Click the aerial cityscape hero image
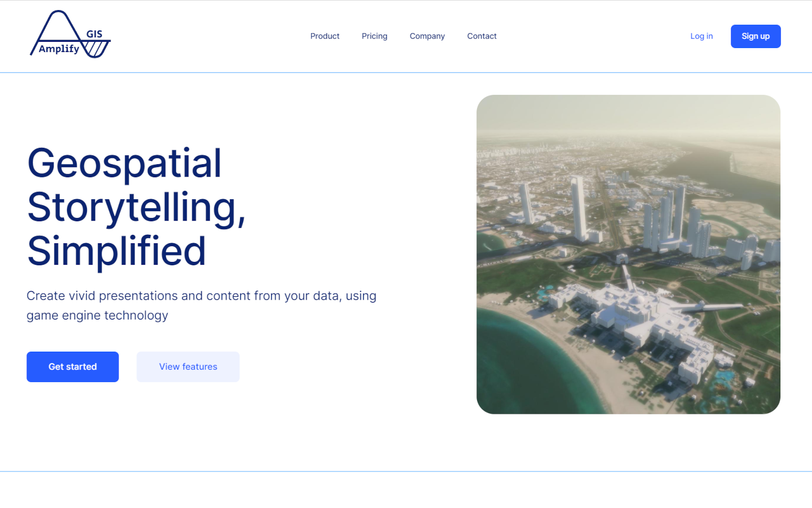 (628, 254)
